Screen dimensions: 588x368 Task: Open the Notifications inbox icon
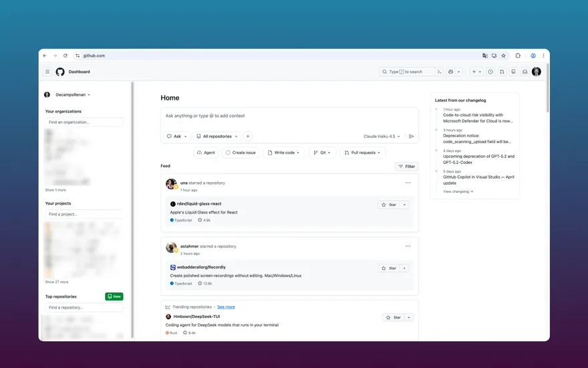pyautogui.click(x=525, y=72)
